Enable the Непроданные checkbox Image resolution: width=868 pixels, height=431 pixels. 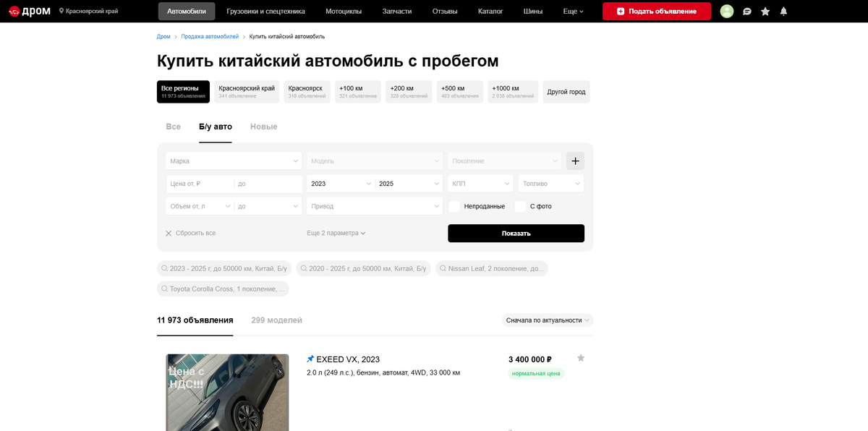coord(454,206)
